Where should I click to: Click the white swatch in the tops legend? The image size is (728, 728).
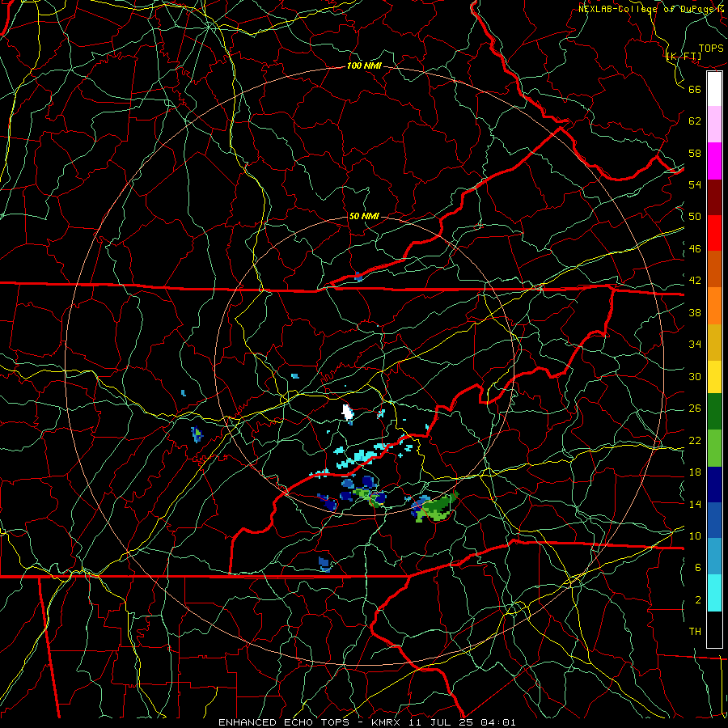pos(714,89)
